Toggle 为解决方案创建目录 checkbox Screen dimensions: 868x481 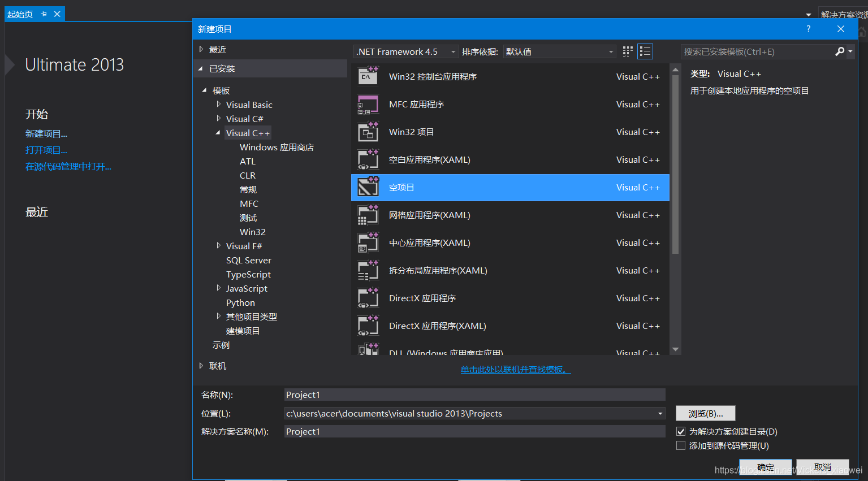(681, 431)
